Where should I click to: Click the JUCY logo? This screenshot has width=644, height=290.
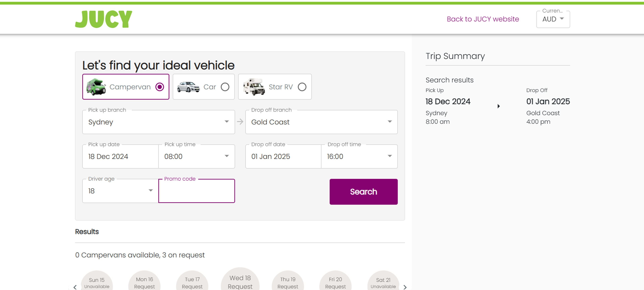point(103,19)
